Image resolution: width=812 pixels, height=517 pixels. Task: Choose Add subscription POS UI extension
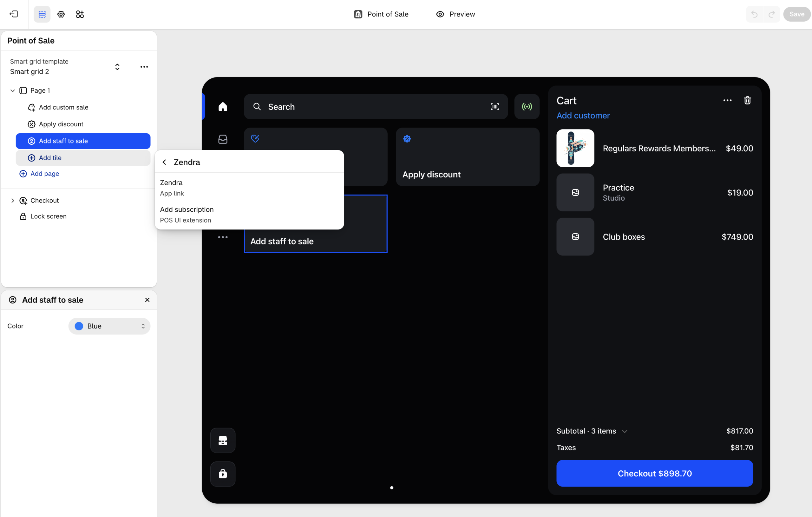(249, 215)
